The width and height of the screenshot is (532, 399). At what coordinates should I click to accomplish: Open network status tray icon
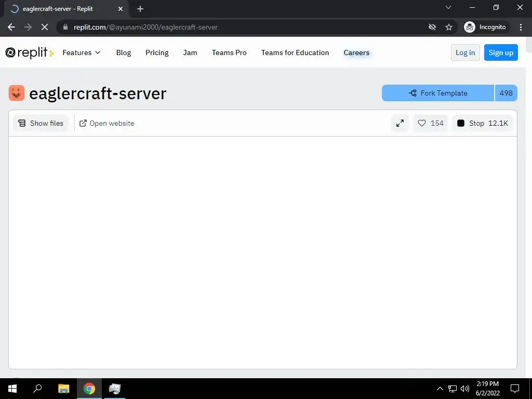(x=453, y=389)
